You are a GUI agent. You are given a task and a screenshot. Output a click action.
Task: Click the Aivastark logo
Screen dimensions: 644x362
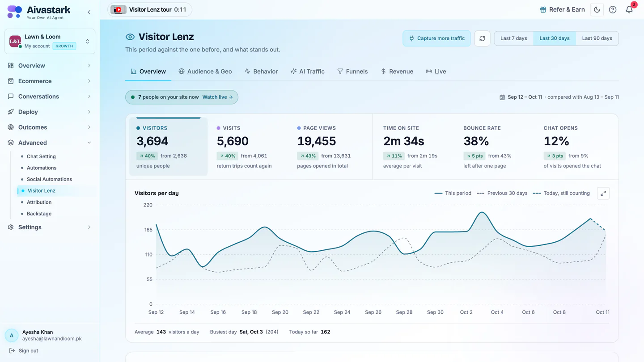click(x=39, y=12)
